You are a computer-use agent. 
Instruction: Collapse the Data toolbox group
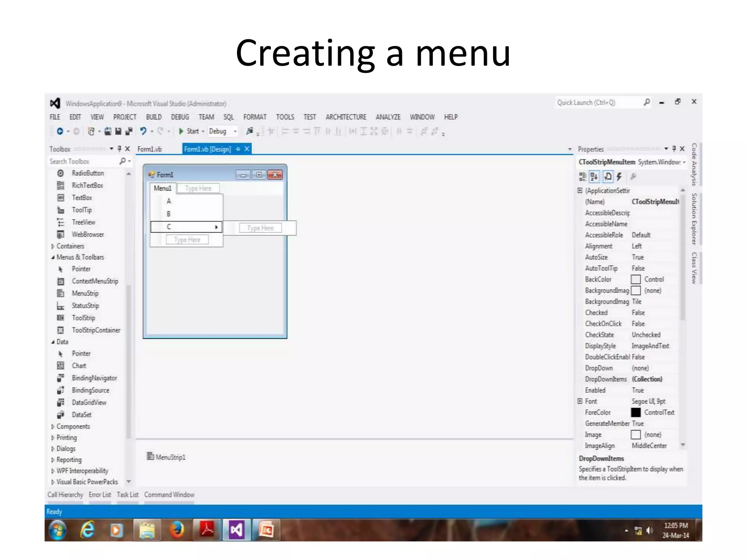pyautogui.click(x=53, y=342)
